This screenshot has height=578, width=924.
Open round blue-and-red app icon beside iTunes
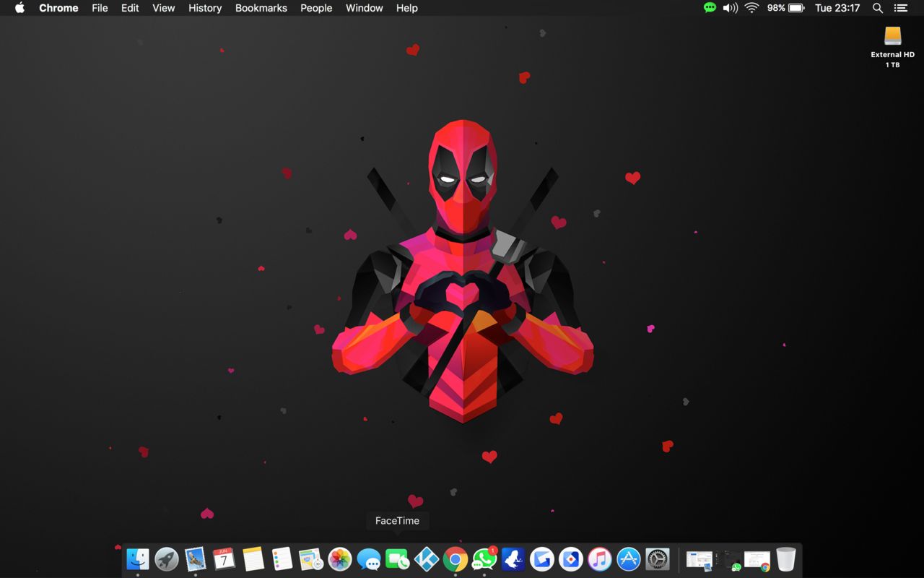(571, 558)
